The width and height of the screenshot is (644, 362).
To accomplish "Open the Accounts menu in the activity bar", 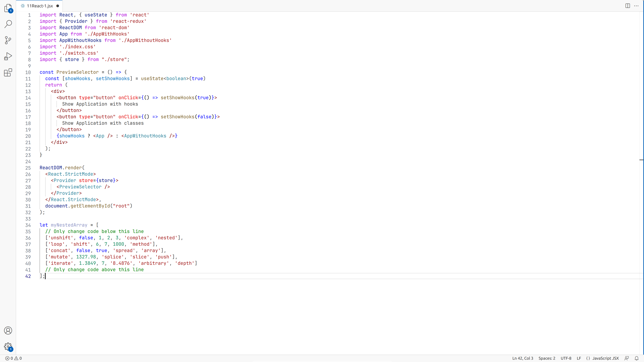I will click(8, 330).
